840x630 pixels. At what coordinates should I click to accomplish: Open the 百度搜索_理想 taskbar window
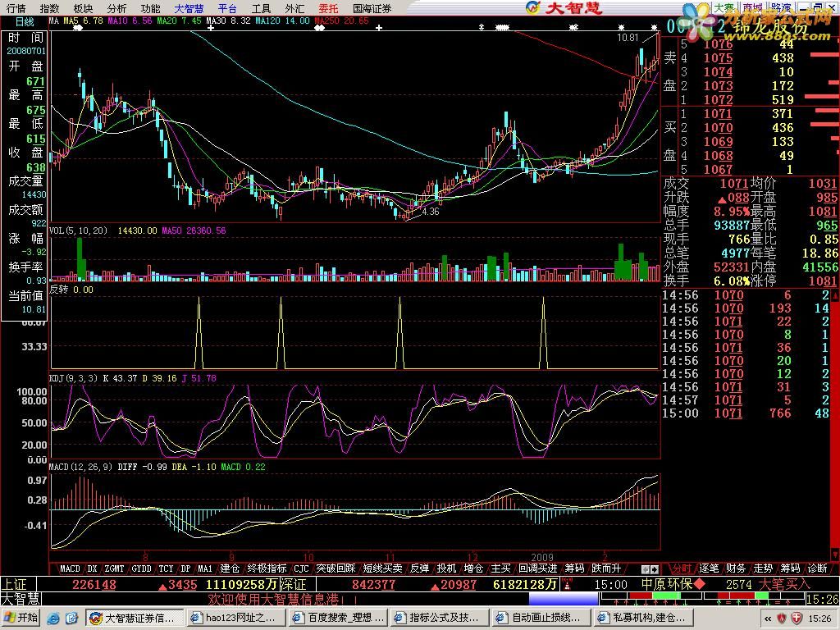pyautogui.click(x=338, y=618)
